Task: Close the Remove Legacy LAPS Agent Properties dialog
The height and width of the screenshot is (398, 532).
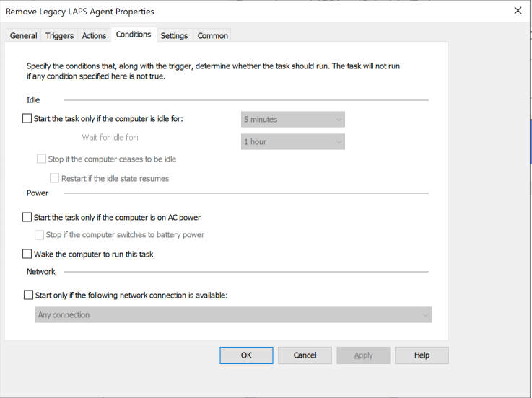Action: tap(517, 11)
